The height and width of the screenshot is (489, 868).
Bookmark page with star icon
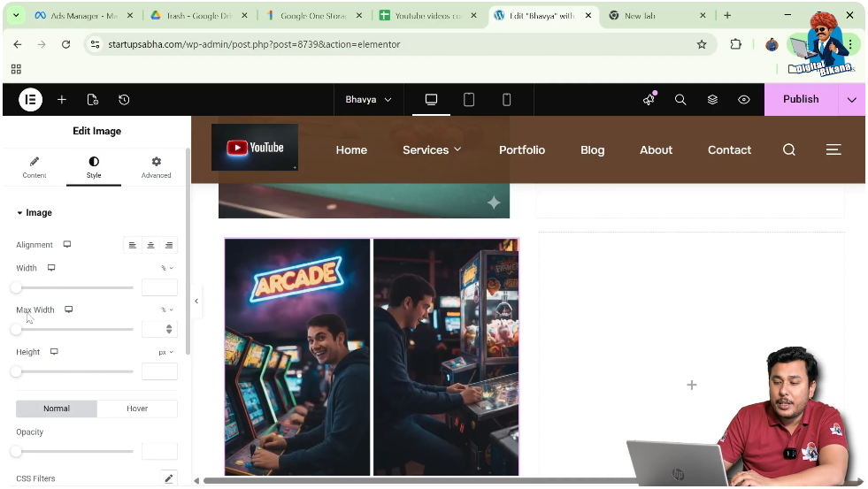702,44
